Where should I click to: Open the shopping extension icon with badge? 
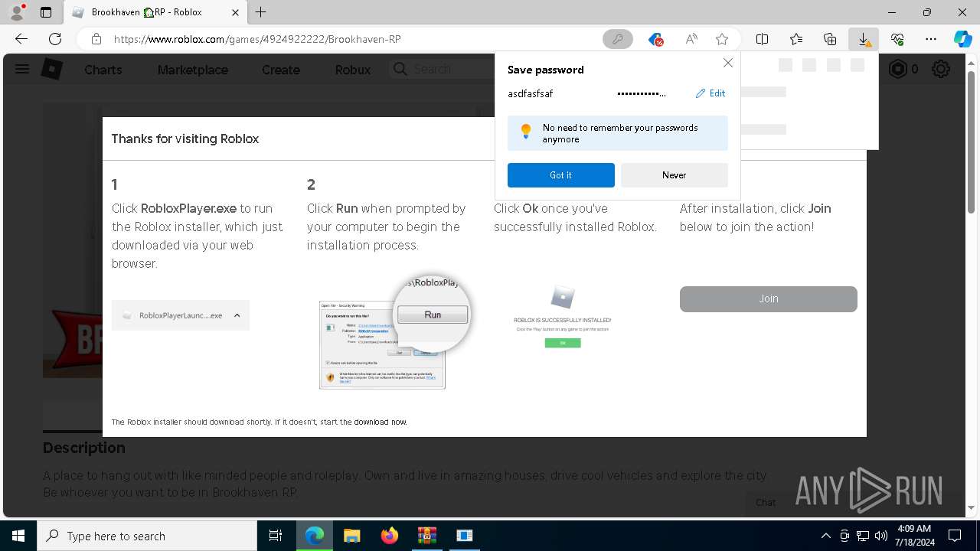[x=656, y=39]
